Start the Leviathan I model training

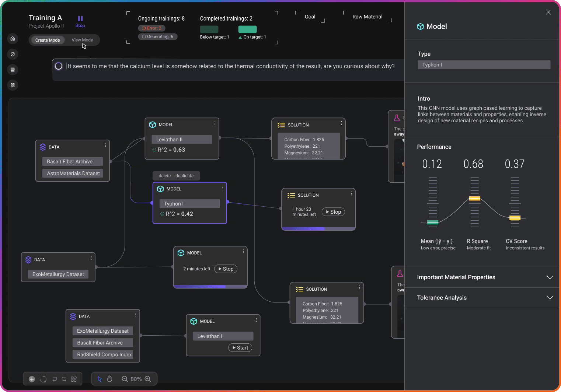[x=240, y=347]
